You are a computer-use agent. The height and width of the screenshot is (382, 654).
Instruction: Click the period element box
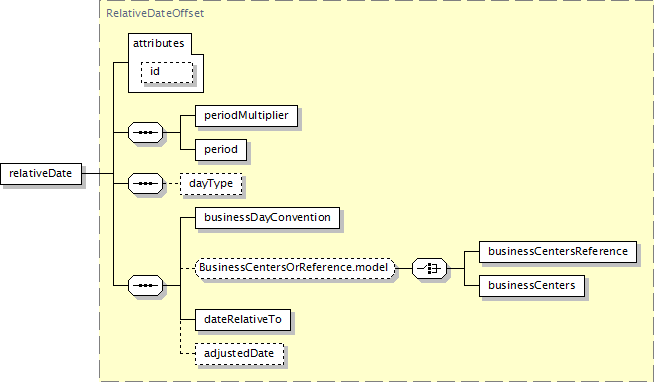point(221,150)
